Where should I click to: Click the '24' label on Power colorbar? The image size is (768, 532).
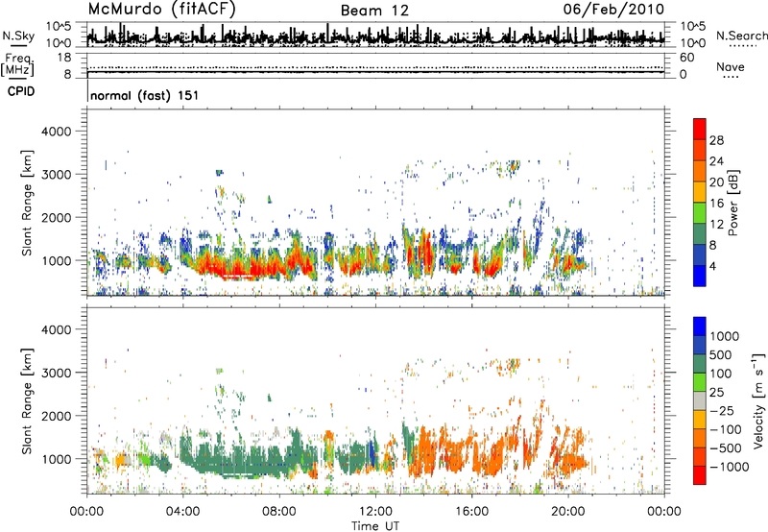716,161
